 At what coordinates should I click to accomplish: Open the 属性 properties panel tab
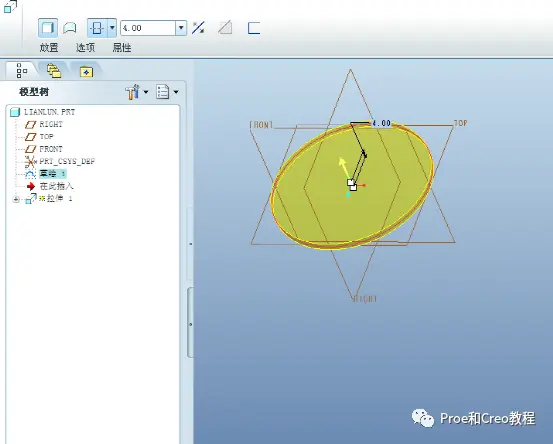click(122, 48)
